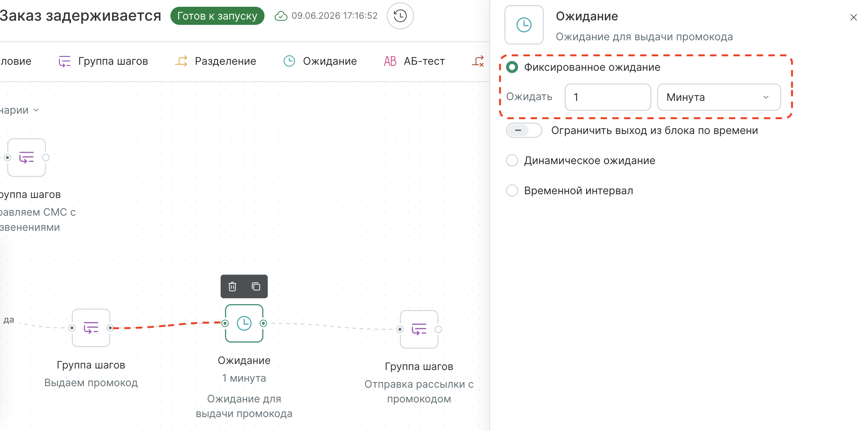Select Фиксированное ожидание radio option
This screenshot has width=868, height=431.
click(512, 67)
